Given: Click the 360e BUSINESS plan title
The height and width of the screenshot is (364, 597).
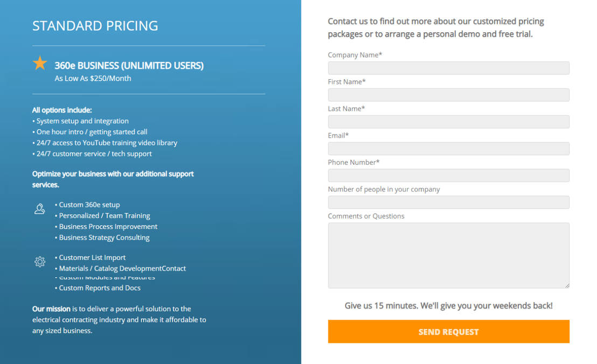Looking at the screenshot, I should coord(129,66).
